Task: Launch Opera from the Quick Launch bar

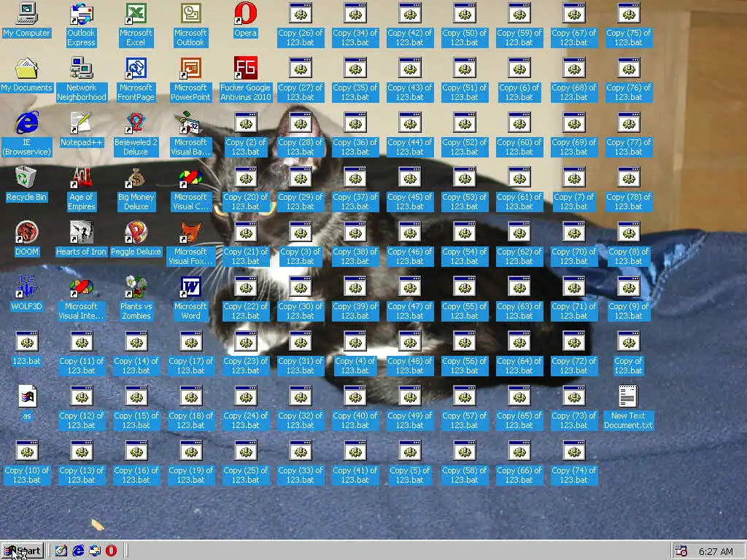Action: pyautogui.click(x=111, y=551)
